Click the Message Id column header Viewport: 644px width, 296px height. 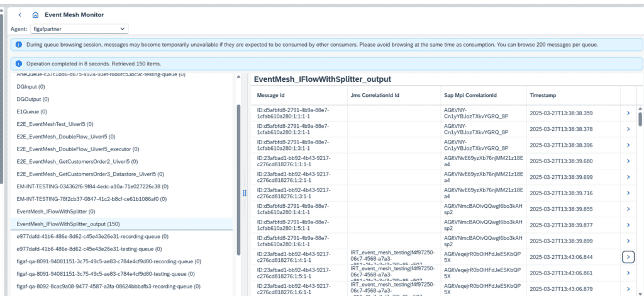click(299, 95)
